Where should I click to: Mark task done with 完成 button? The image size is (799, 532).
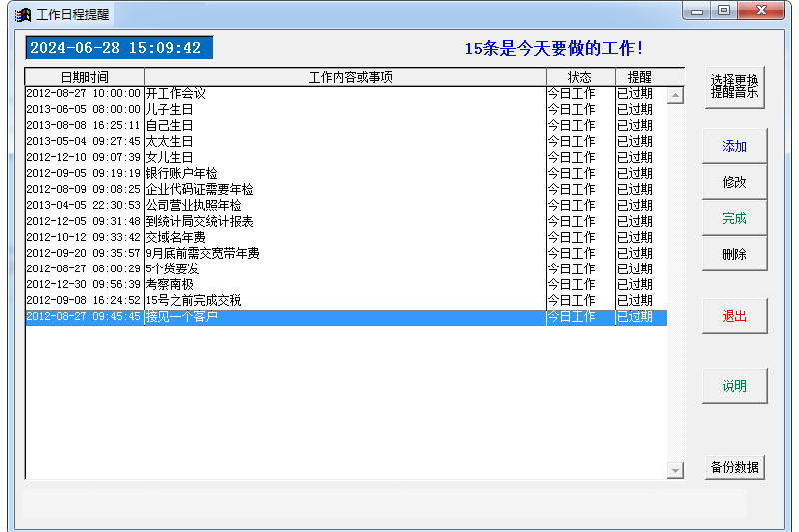[x=734, y=218]
